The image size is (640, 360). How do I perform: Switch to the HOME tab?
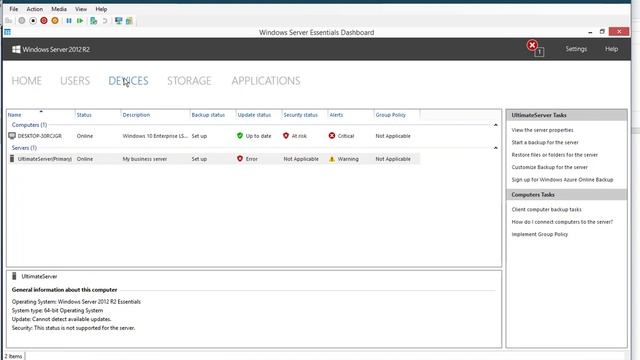pos(27,81)
